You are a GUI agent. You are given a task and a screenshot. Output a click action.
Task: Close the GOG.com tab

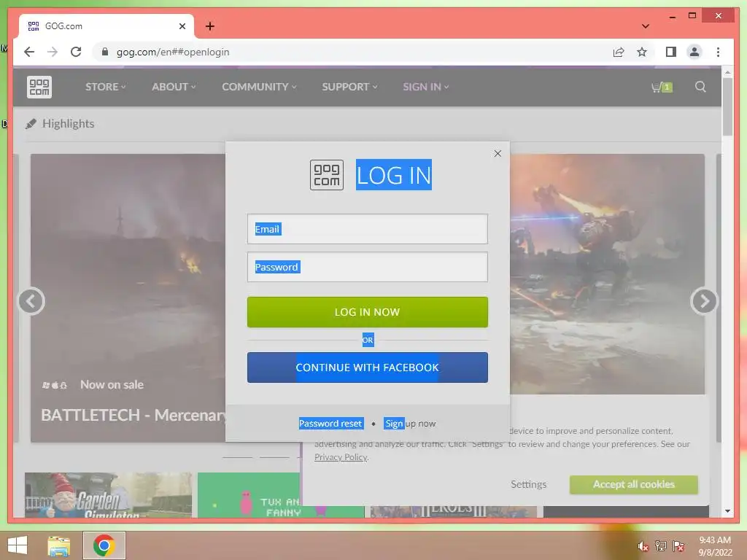coord(182,26)
